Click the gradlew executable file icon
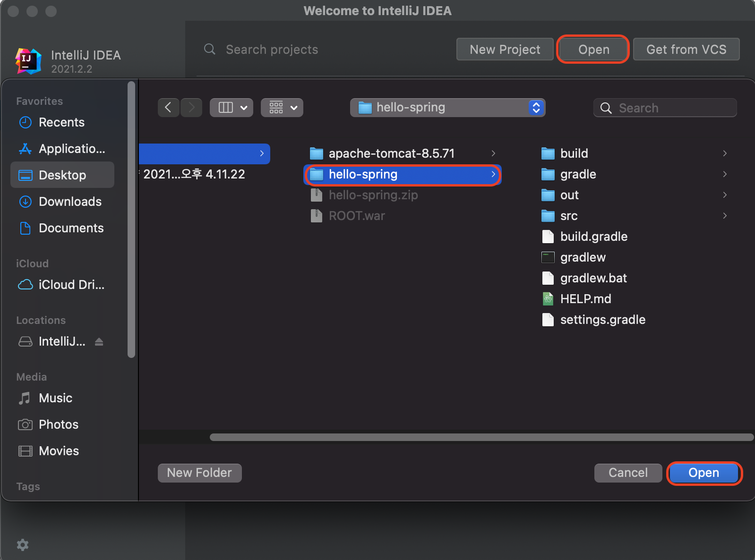The image size is (755, 560). pyautogui.click(x=548, y=257)
